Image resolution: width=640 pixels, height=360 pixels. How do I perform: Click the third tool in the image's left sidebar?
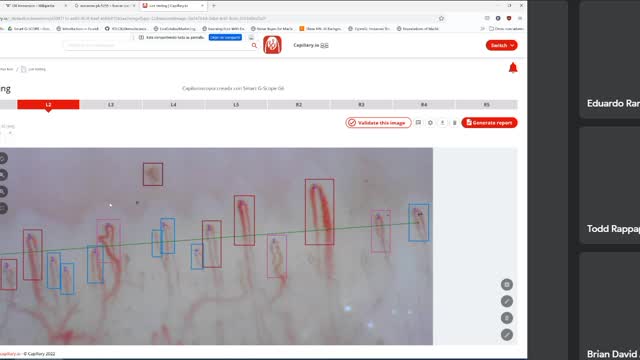tap(3, 191)
